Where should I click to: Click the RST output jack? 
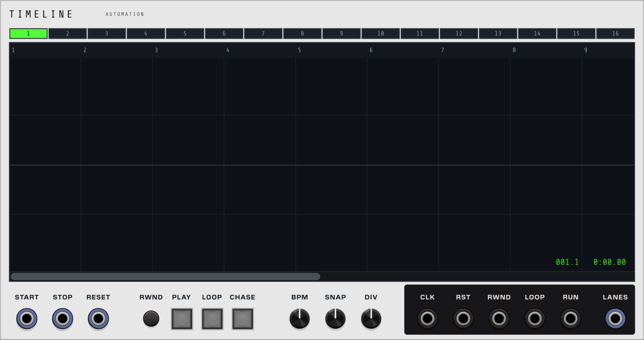463,319
